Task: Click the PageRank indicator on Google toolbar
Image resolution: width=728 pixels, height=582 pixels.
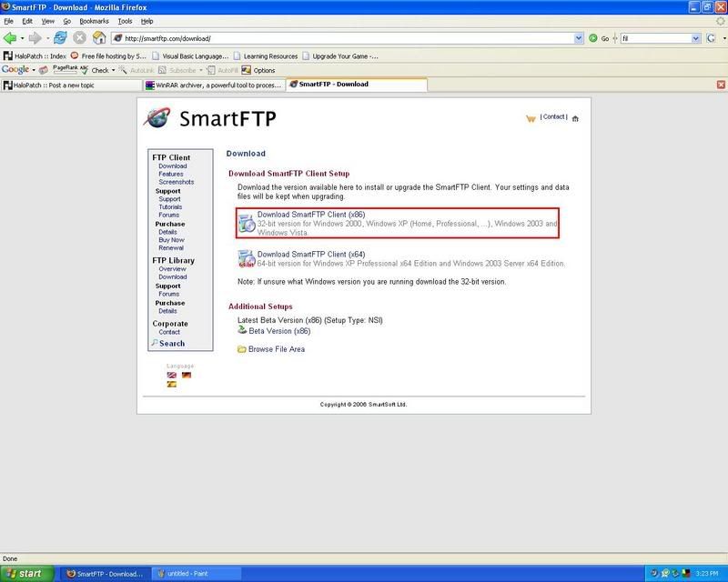Action: tap(65, 69)
